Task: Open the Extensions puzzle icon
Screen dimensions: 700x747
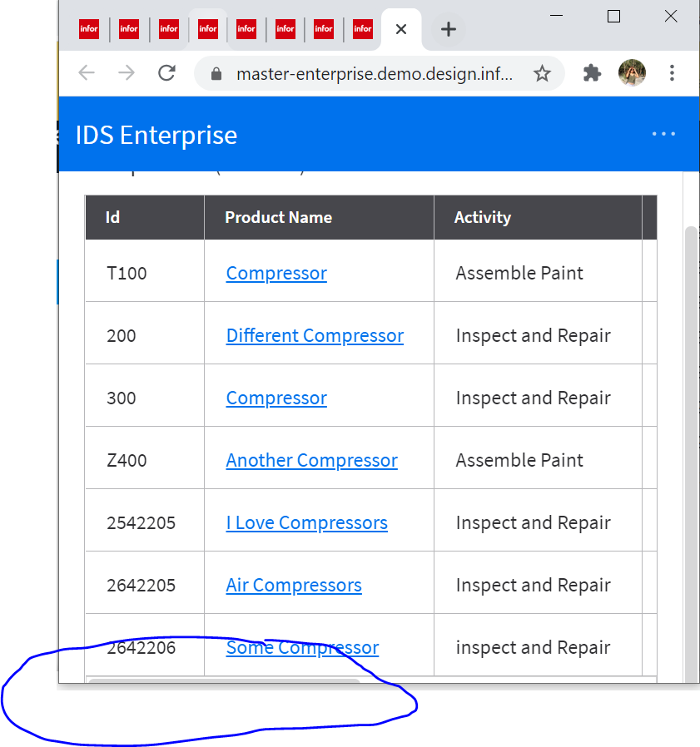Action: pos(592,73)
